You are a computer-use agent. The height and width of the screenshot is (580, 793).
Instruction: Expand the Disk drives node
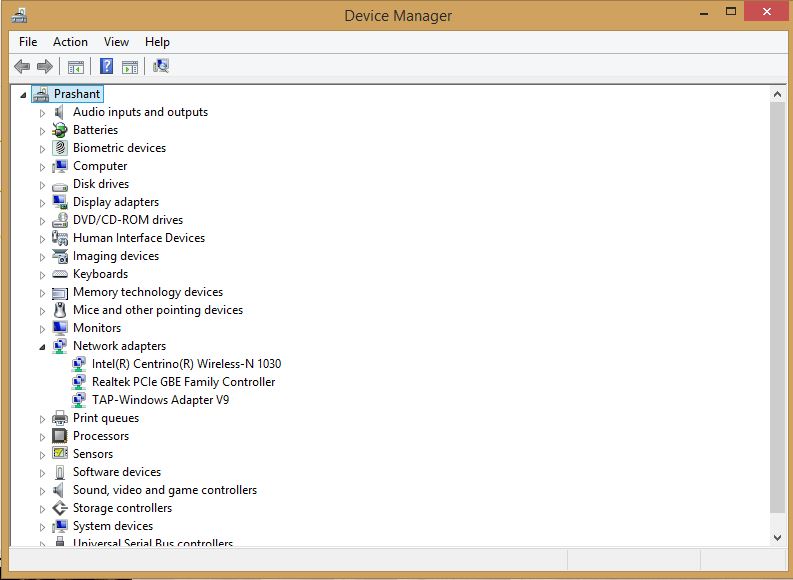43,185
